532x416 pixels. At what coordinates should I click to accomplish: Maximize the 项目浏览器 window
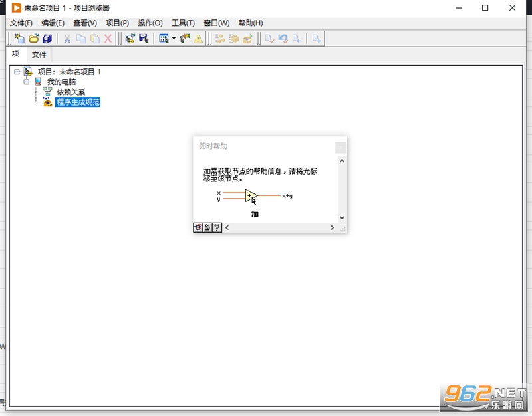coord(485,8)
